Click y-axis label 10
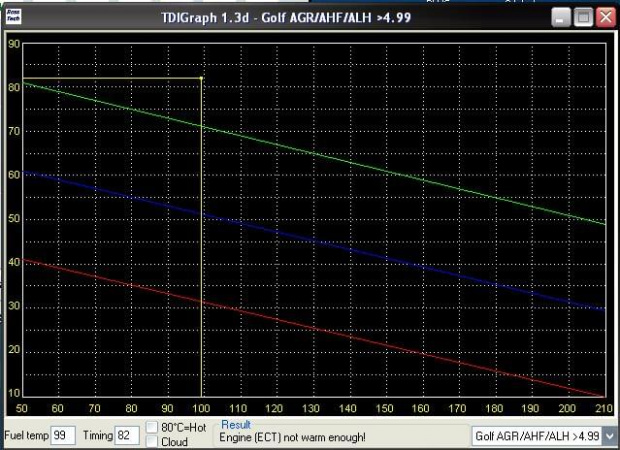Image resolution: width=620 pixels, height=450 pixels. tap(14, 393)
